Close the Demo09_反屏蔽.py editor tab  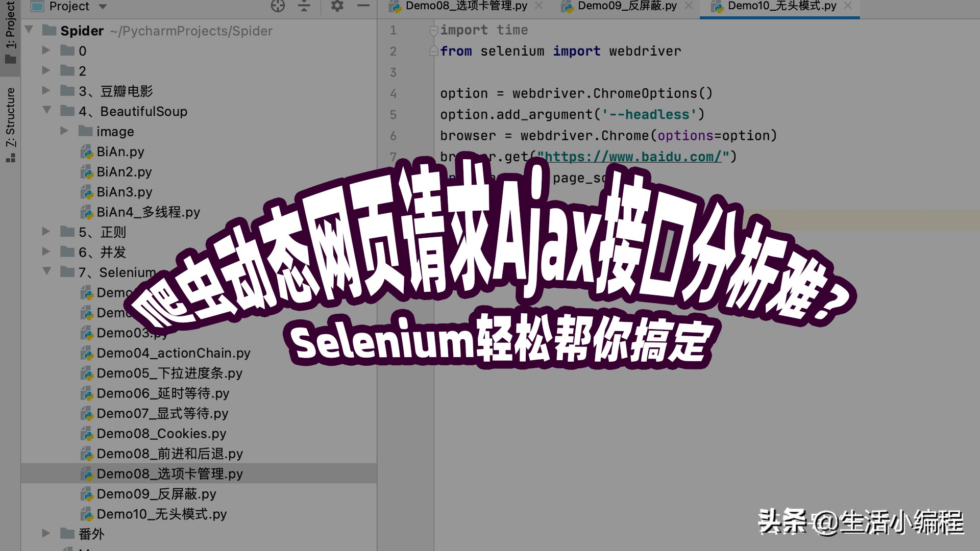(689, 6)
